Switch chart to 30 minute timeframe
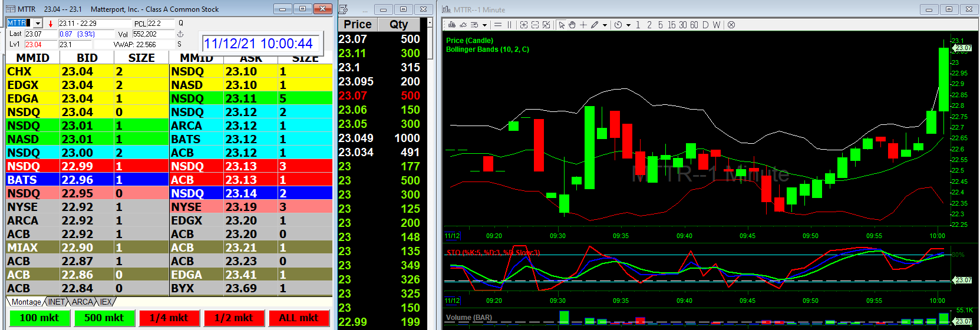The image size is (980, 330). click(683, 25)
